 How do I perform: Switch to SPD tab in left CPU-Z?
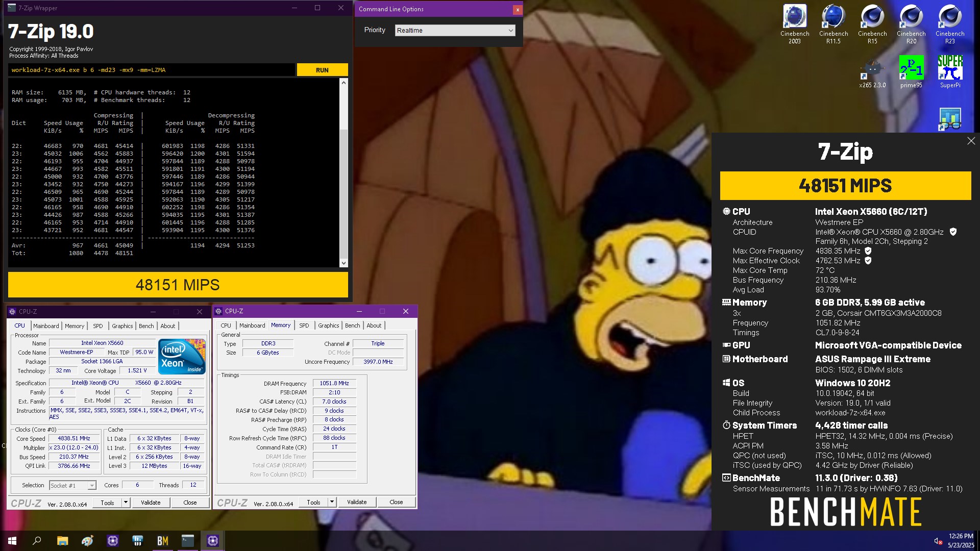click(98, 326)
